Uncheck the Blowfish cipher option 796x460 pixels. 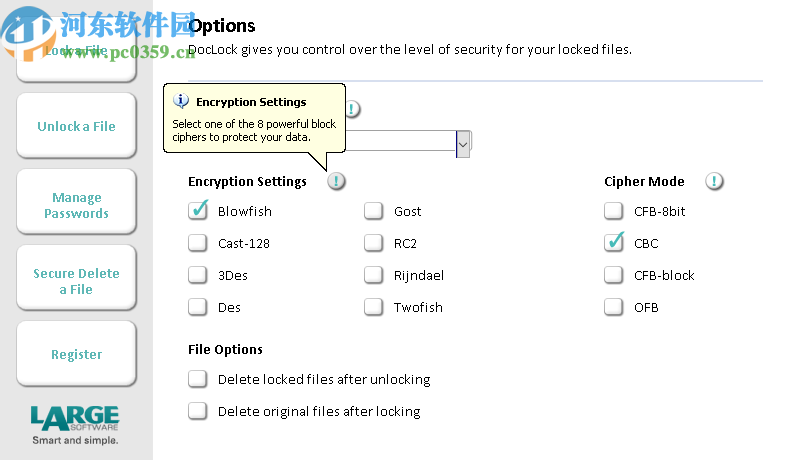pos(198,211)
